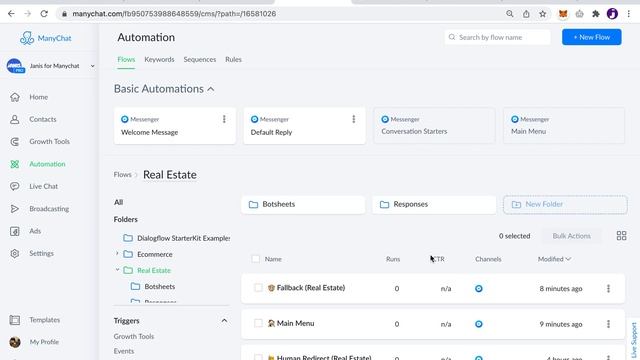Image resolution: width=640 pixels, height=360 pixels.
Task: Click Messenger channel icon in Main Menu row
Action: pos(479,324)
